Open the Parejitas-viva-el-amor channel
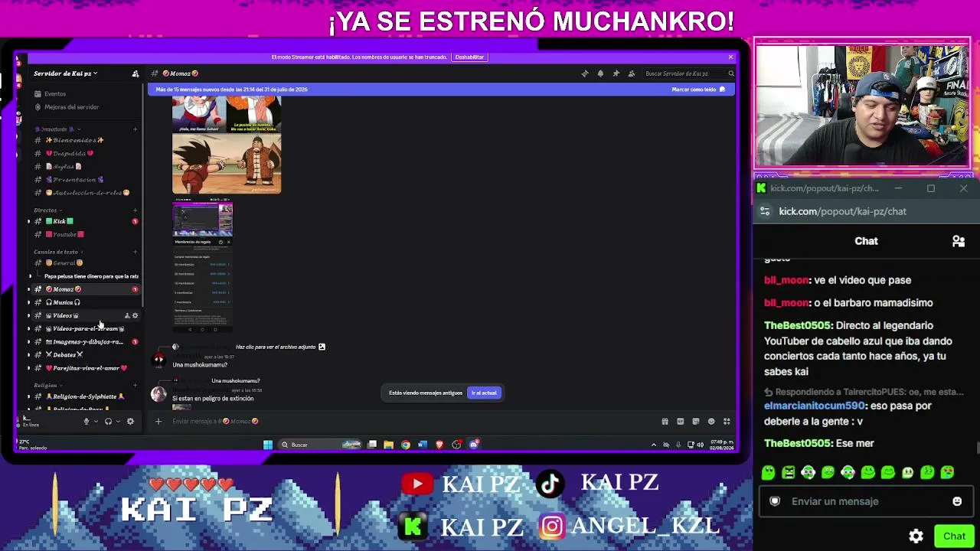 point(84,368)
